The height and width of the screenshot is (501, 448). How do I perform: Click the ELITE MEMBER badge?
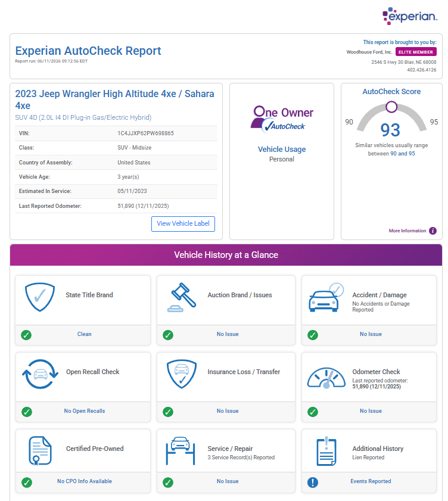(x=416, y=52)
